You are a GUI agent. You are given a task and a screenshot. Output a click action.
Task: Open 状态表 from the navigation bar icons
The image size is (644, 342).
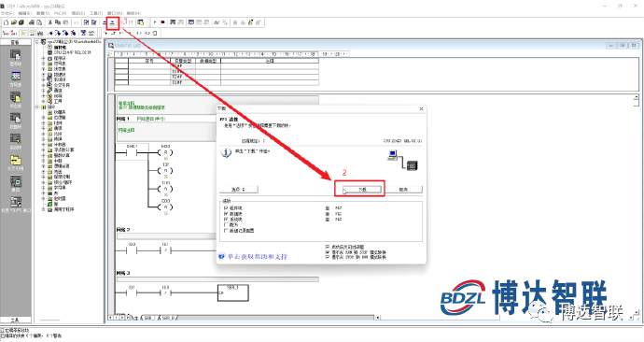(16, 99)
